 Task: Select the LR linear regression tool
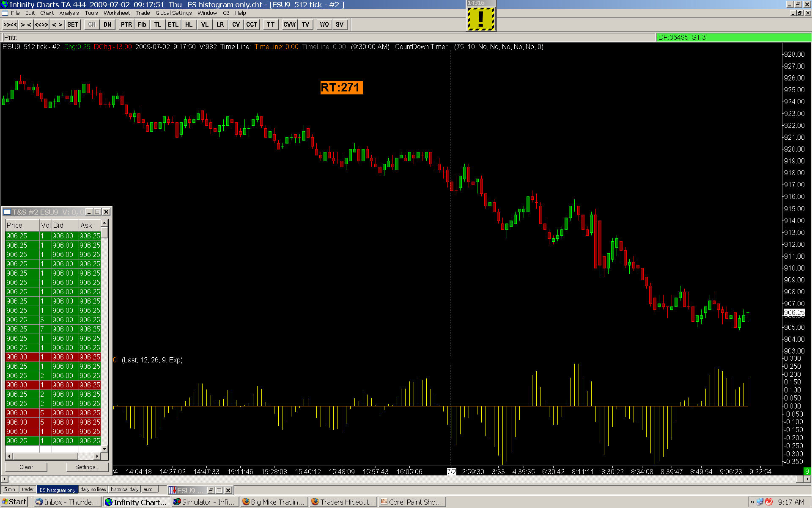[220, 25]
